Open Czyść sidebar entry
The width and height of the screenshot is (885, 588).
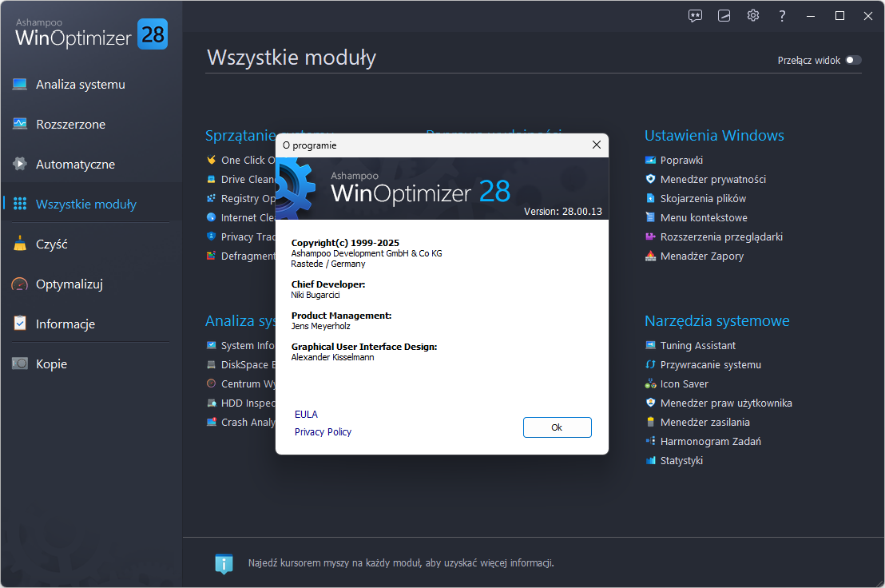click(x=51, y=244)
